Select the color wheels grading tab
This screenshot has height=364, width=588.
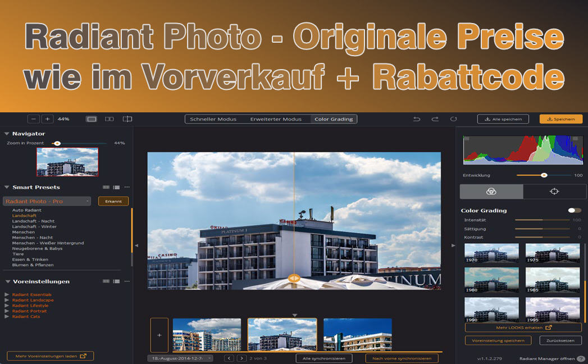491,192
